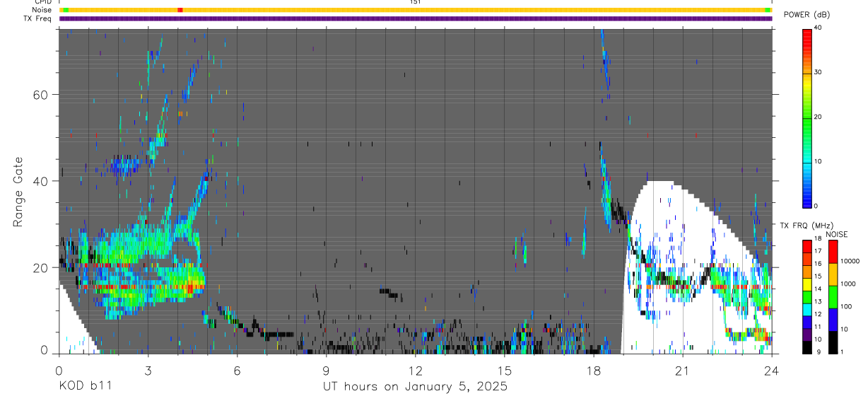
Task: Click the TX frequency color scale bar
Action: (x=807, y=296)
